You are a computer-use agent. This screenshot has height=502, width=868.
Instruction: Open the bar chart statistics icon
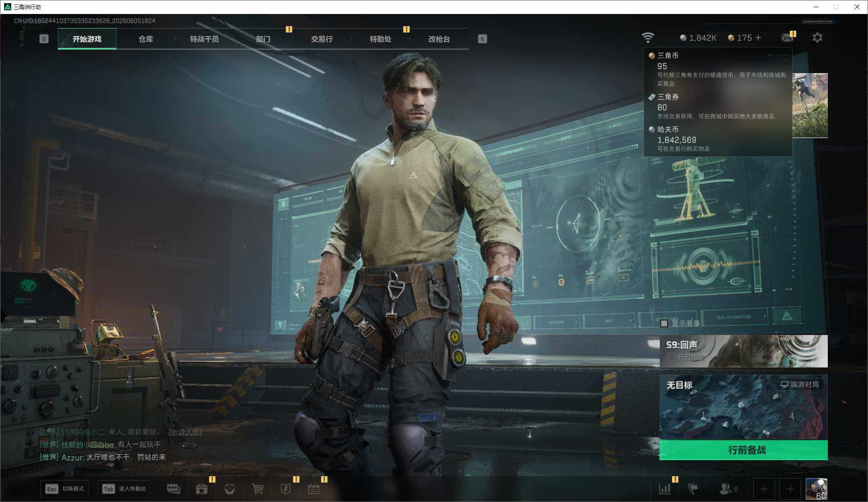coord(665,489)
